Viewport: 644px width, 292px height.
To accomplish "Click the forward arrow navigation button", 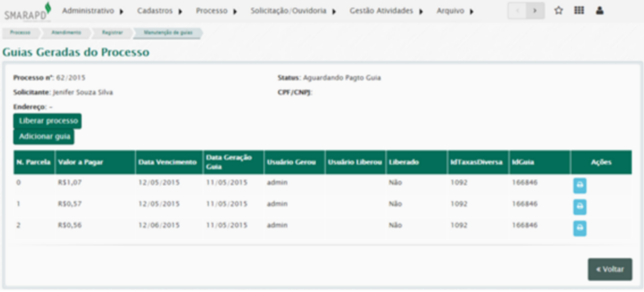I will coord(535,11).
